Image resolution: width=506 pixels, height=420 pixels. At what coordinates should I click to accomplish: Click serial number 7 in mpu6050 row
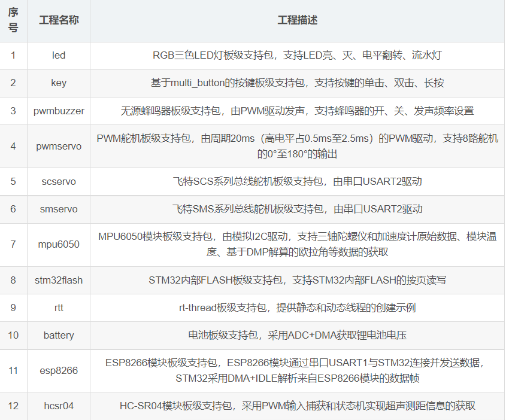13,245
